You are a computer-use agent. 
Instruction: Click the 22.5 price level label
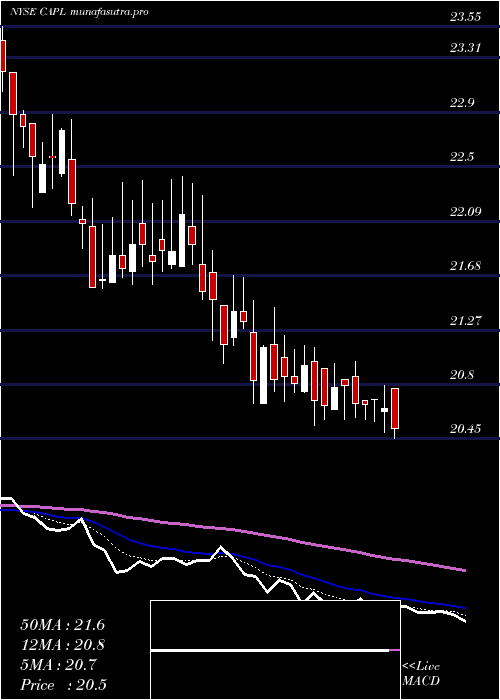point(462,157)
